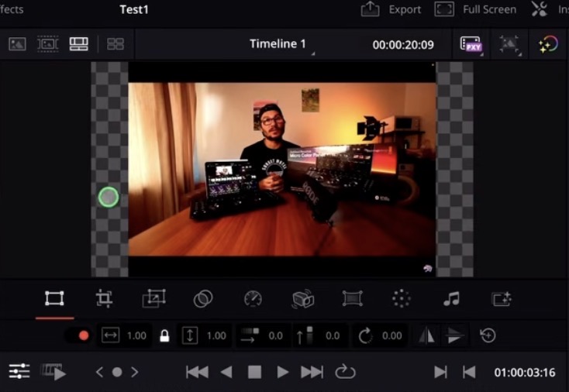Click the 01:00:03:16 playhead timecode
Screen dimensions: 569x392
click(x=525, y=373)
